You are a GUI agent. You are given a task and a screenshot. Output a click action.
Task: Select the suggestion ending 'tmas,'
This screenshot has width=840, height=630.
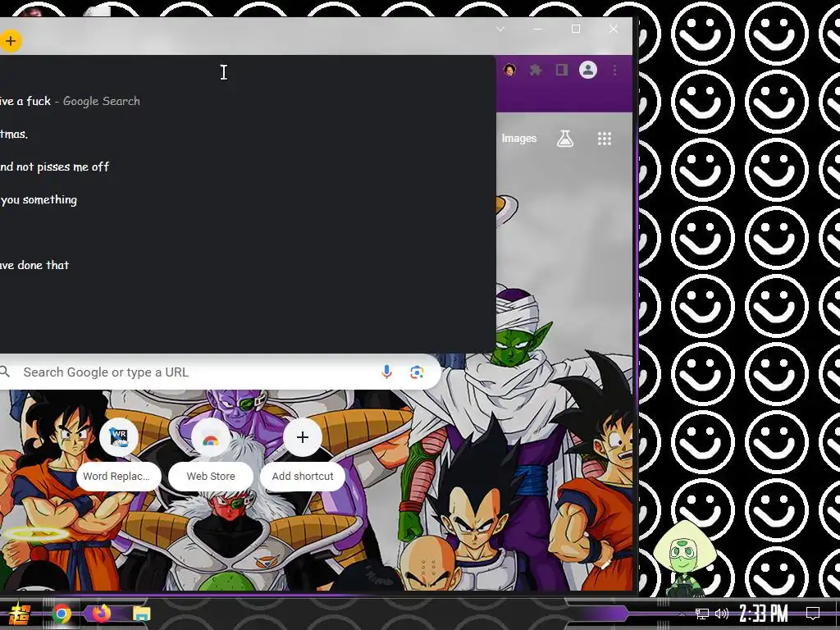248,134
